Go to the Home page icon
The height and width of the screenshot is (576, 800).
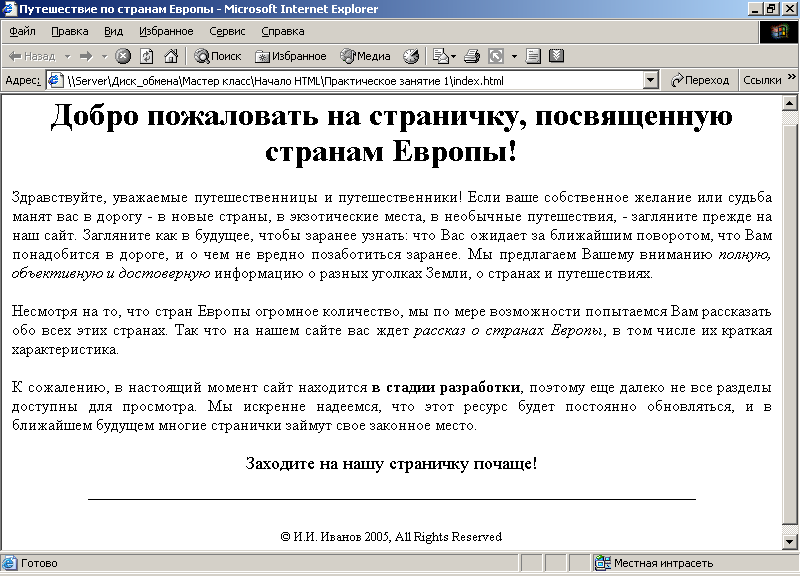coord(171,56)
